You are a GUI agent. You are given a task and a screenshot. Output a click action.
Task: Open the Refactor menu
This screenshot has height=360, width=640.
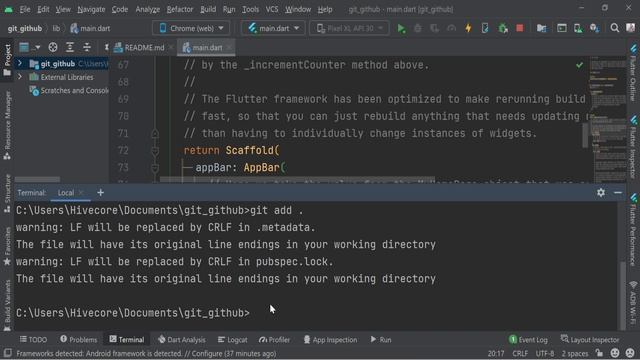pos(180,9)
